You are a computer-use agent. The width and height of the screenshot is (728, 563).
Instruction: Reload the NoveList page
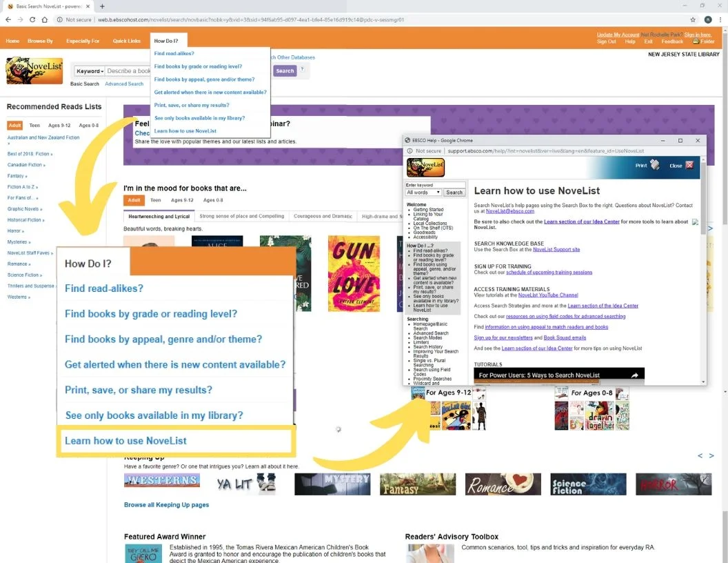[32, 19]
